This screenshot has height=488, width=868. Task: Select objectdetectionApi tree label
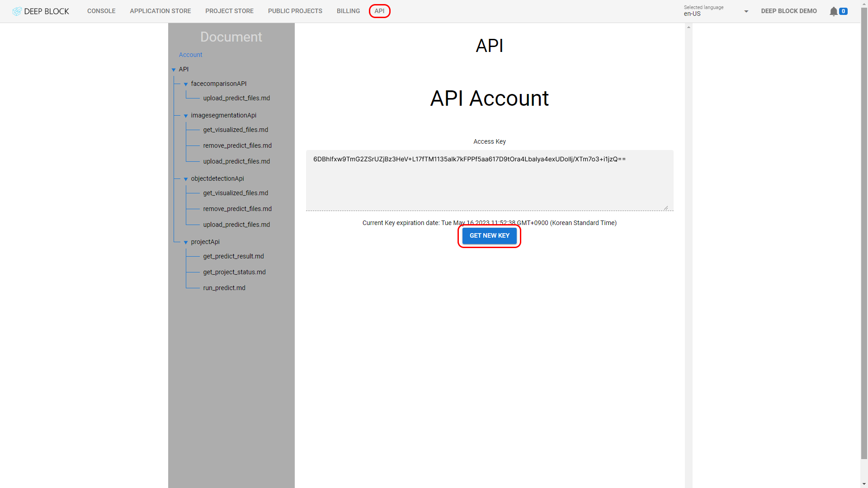coord(217,178)
